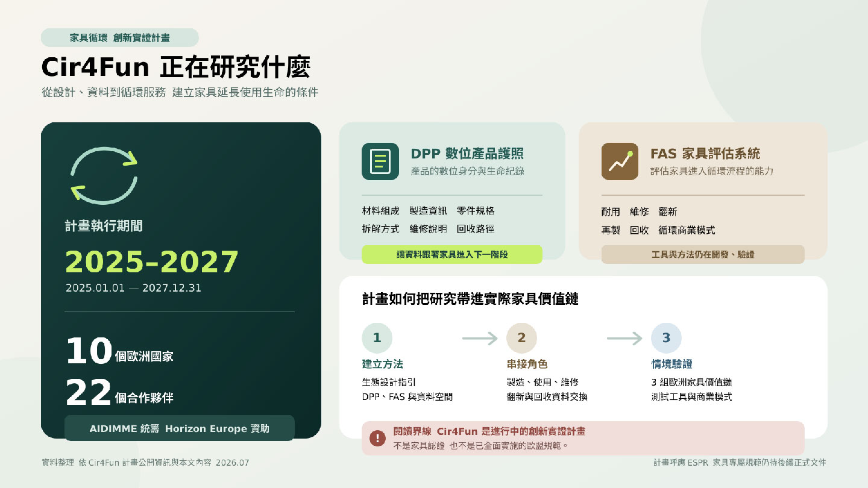
Task: Click the circular recycling arrows icon
Action: click(104, 175)
